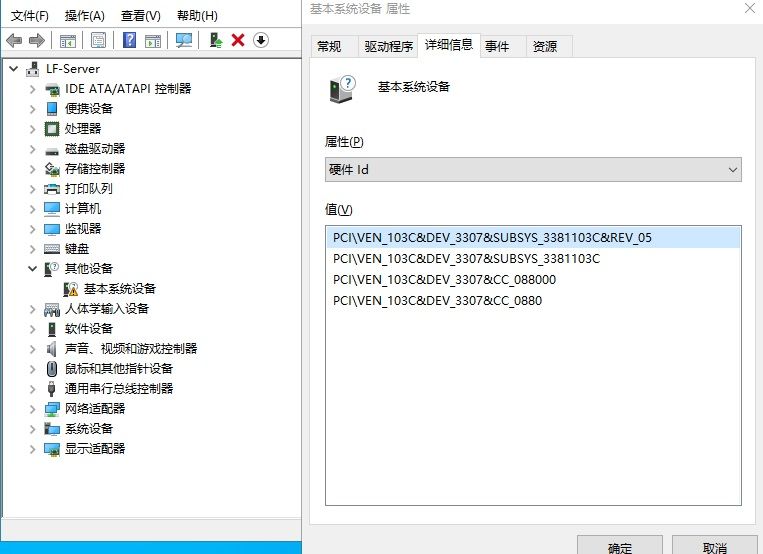
Task: Click the 处理器 chip icon
Action: pyautogui.click(x=52, y=129)
